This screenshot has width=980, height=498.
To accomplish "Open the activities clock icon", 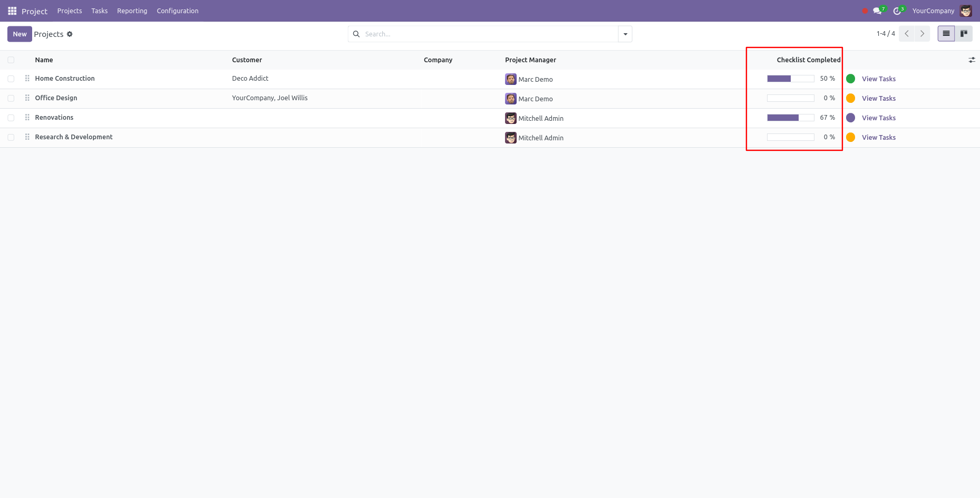I will tap(898, 11).
